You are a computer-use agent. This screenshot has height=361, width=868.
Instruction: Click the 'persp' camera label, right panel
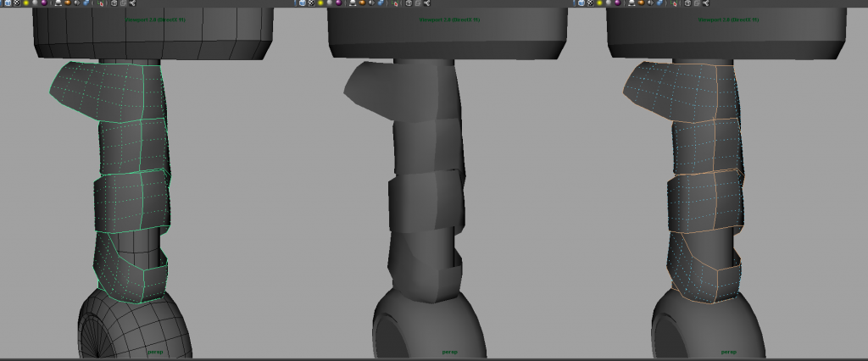pyautogui.click(x=729, y=353)
